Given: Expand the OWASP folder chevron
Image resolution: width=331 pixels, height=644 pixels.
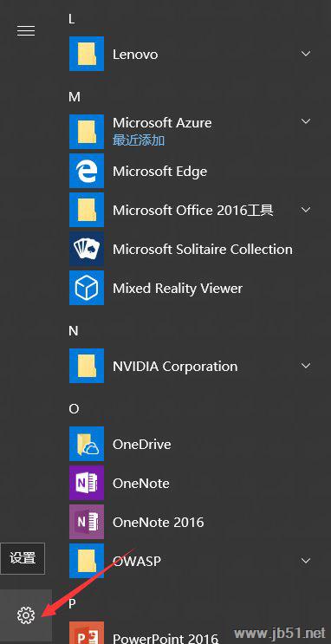Looking at the screenshot, I should point(306,561).
